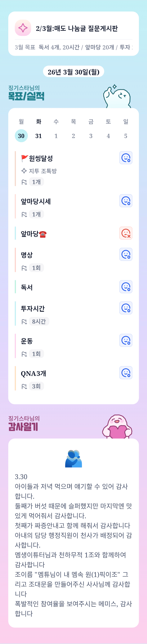This screenshot has width=147, height=644.
Task: Select Monday the 30th in week calendar
Action: pos(21,136)
